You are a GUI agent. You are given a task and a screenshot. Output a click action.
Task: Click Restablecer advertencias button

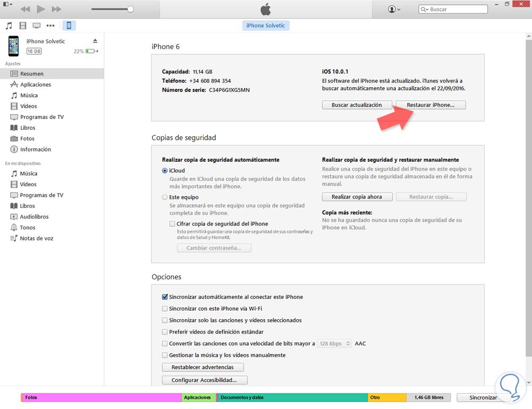[203, 368]
